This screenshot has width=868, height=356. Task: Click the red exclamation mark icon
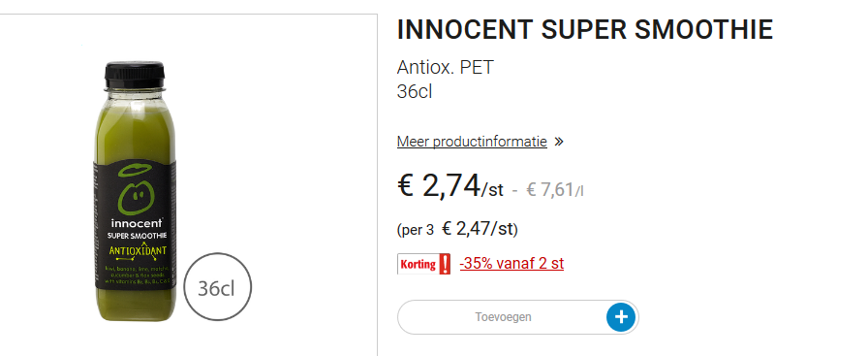(x=444, y=264)
